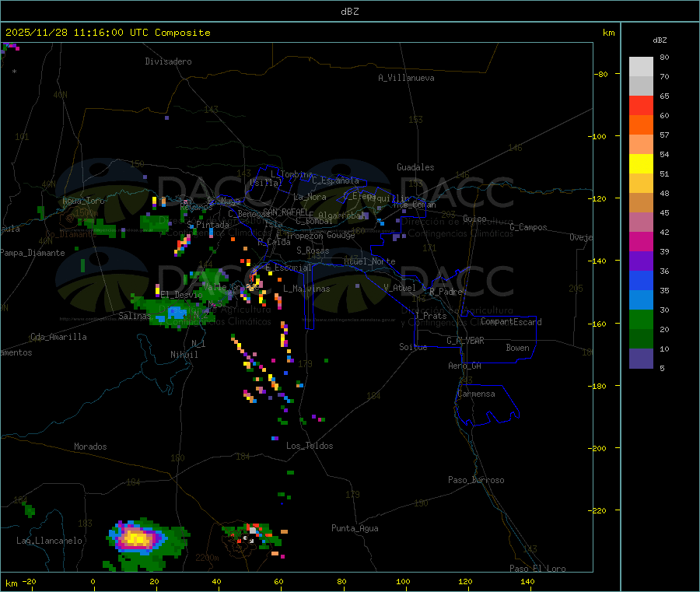
Task: Click the S_Pintada map label
Action: pos(208,225)
